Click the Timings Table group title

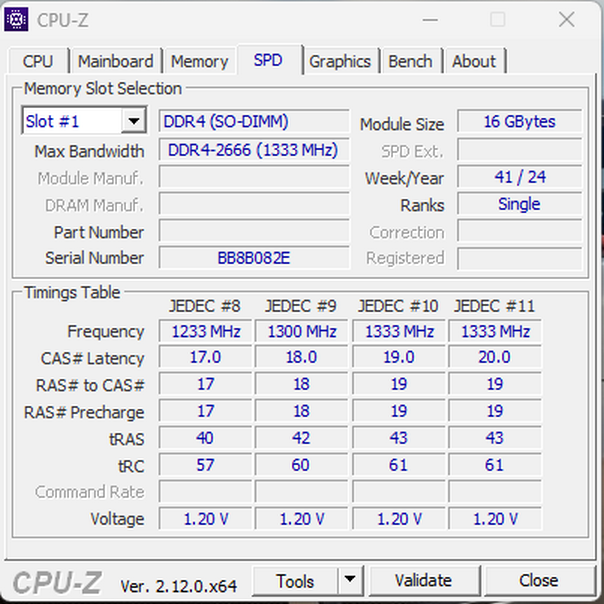(72, 292)
